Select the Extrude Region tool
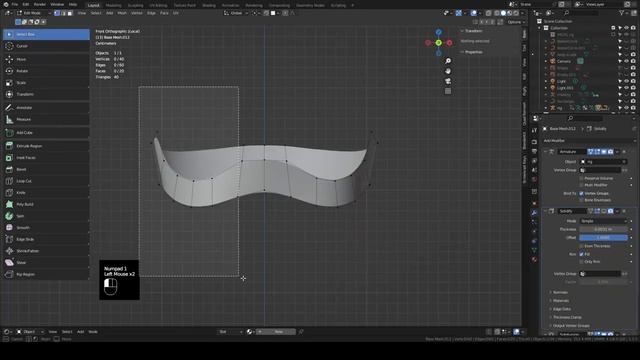 pyautogui.click(x=46, y=146)
